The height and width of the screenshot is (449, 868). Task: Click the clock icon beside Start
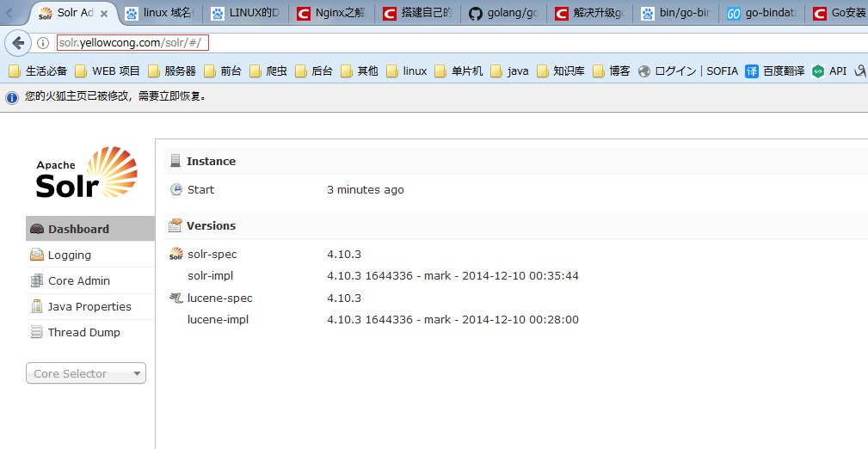coord(176,189)
